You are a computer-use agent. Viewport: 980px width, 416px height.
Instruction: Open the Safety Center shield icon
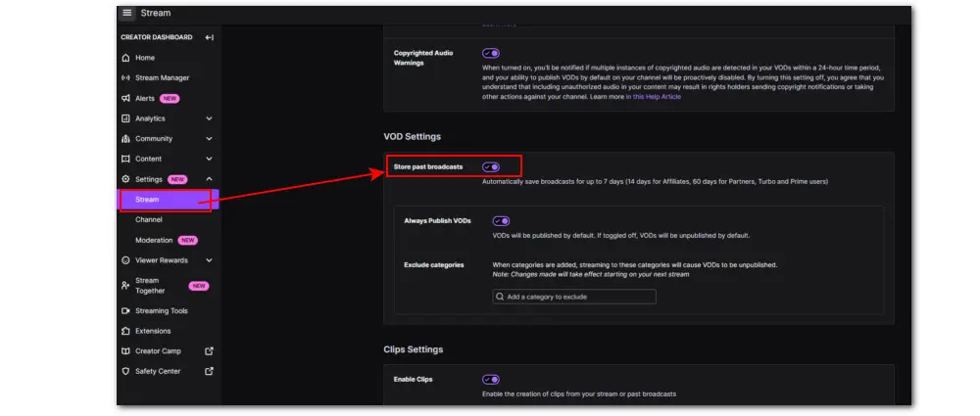pos(125,371)
